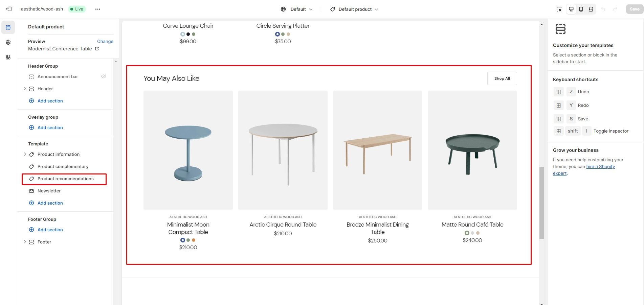Open the Breeze Minimalist Dining Table image

378,150
